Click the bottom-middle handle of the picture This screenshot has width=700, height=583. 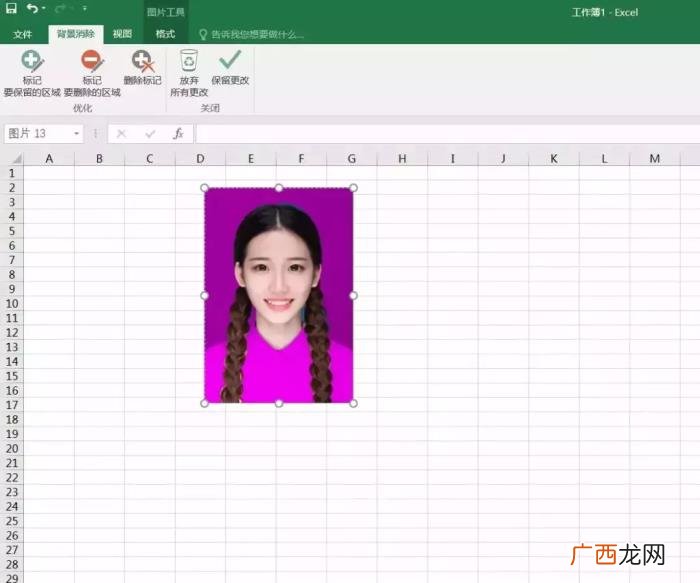point(279,404)
